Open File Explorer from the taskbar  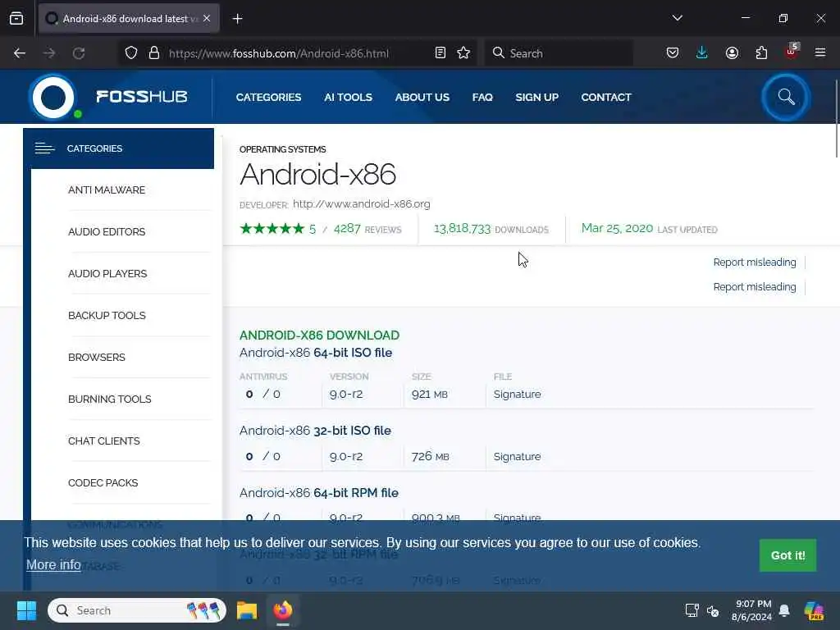[247, 610]
